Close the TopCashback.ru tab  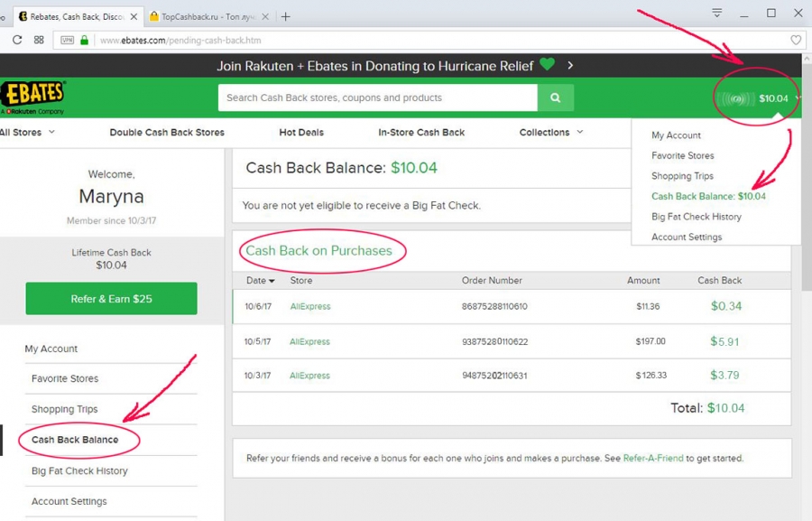pos(265,16)
